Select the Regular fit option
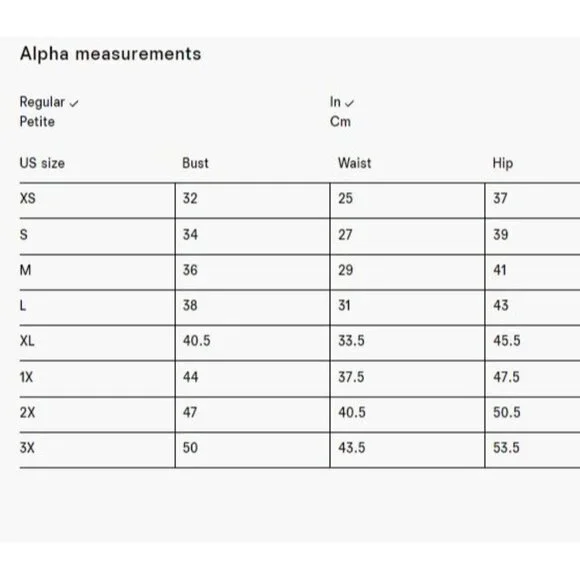The width and height of the screenshot is (580, 580). pos(42,102)
